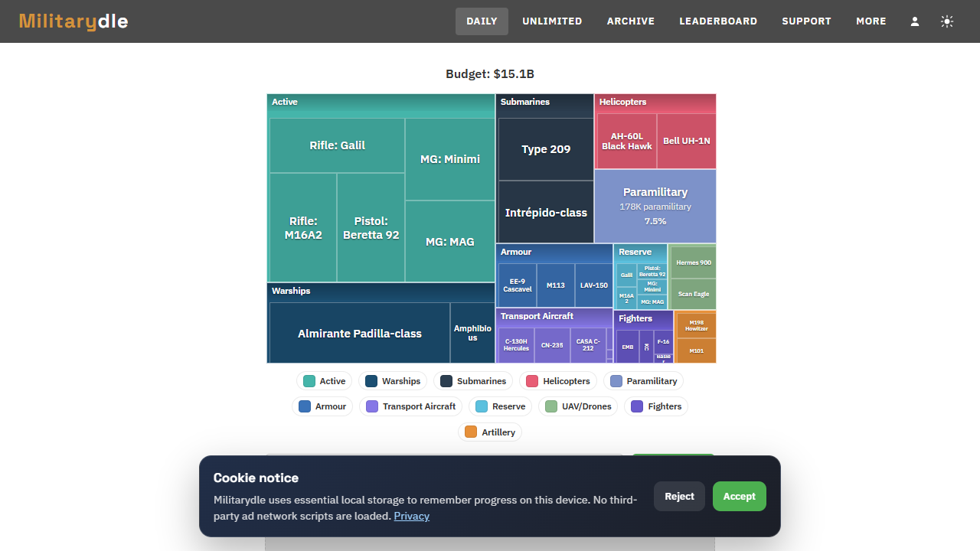Select the Intrépido-class submarine cell
Screen dimensions: 980x551
click(x=546, y=213)
